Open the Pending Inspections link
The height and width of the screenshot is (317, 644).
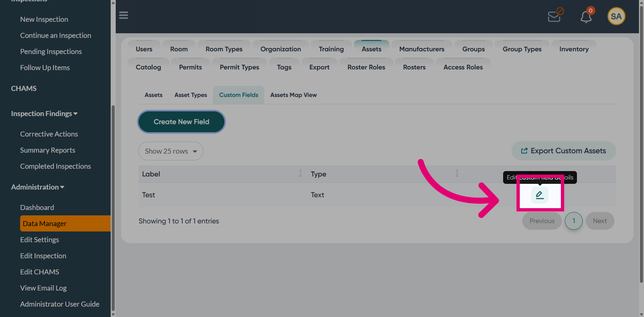(x=51, y=52)
